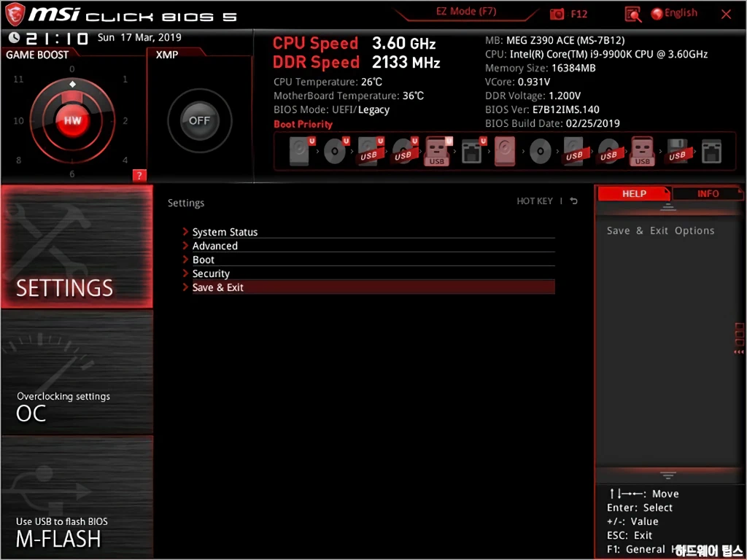Click the F12 screenshot label
747x560 pixels.
[578, 15]
